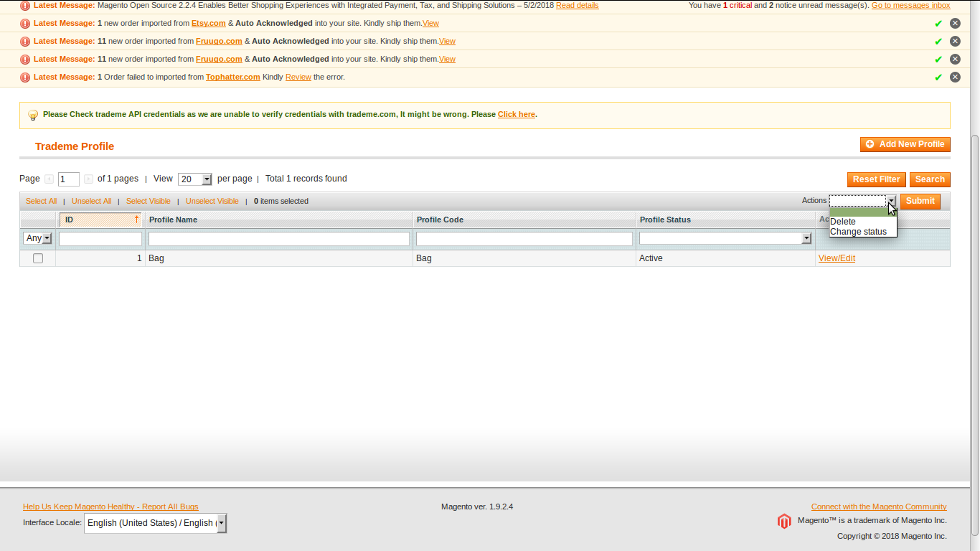Click the Select Visible link
980x551 pixels.
149,201
